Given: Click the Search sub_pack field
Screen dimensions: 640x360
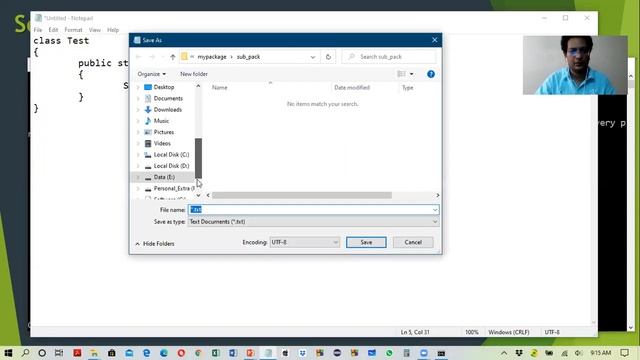Looking at the screenshot, I should pos(389,57).
